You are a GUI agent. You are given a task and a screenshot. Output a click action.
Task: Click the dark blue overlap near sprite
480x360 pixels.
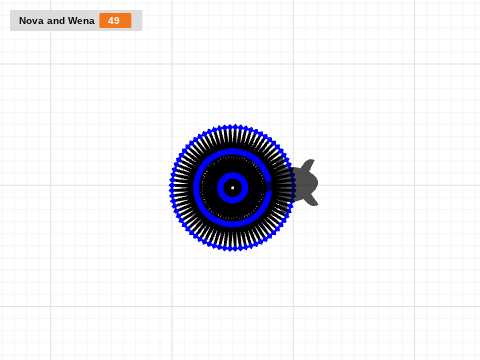(x=269, y=186)
